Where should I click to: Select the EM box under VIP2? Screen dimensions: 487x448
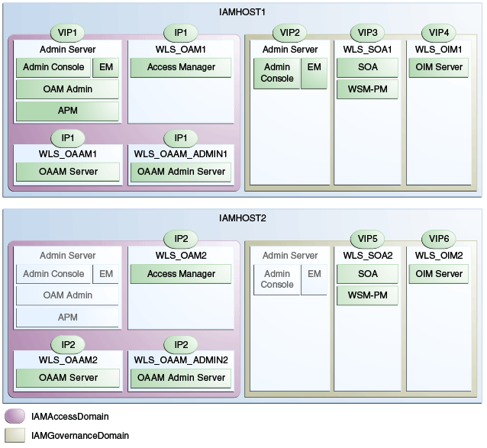click(314, 73)
